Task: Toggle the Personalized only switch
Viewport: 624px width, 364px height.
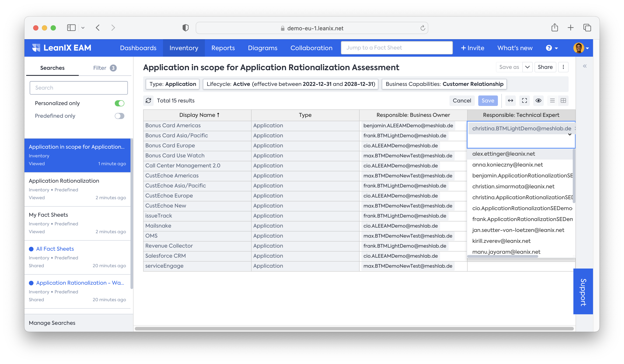Action: [119, 103]
